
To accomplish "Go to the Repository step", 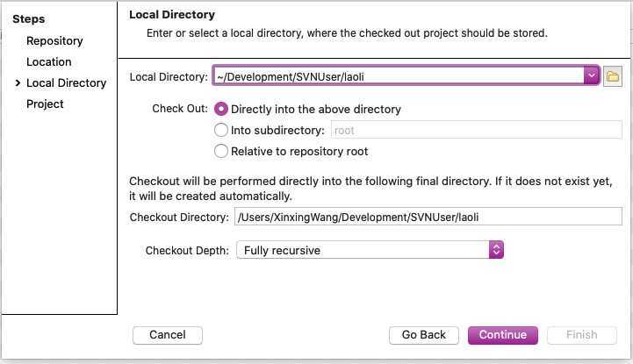I will pyautogui.click(x=54, y=41).
